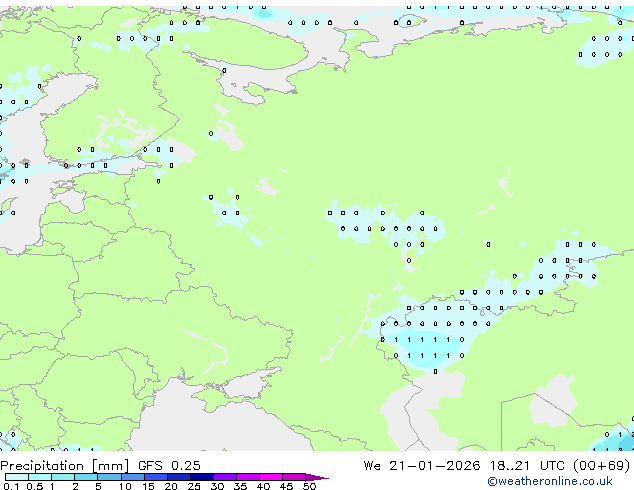Click the '18..21 UTC' time range text
Image resolution: width=634 pixels, height=490 pixels.
click(x=529, y=465)
